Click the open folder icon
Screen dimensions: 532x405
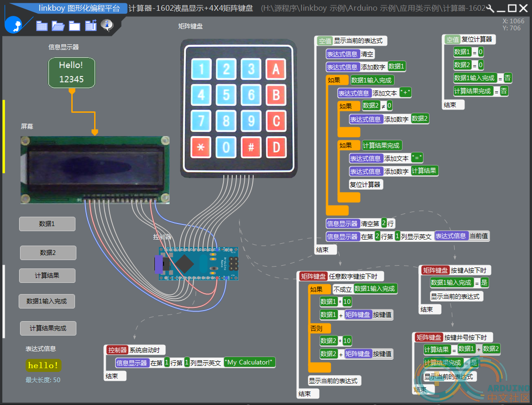(x=58, y=26)
